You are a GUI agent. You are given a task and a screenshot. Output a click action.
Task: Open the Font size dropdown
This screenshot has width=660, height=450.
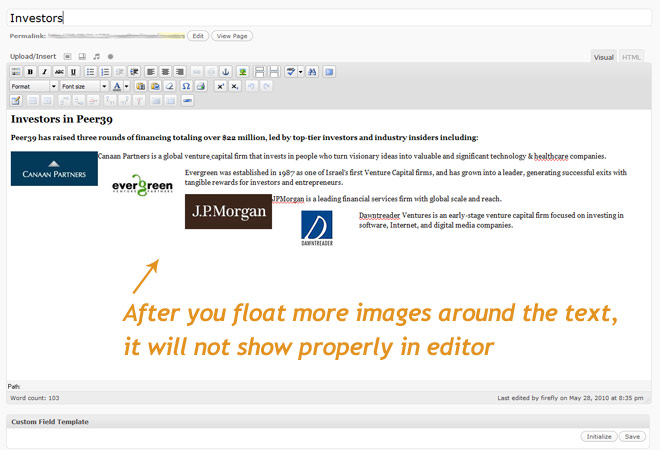point(84,86)
